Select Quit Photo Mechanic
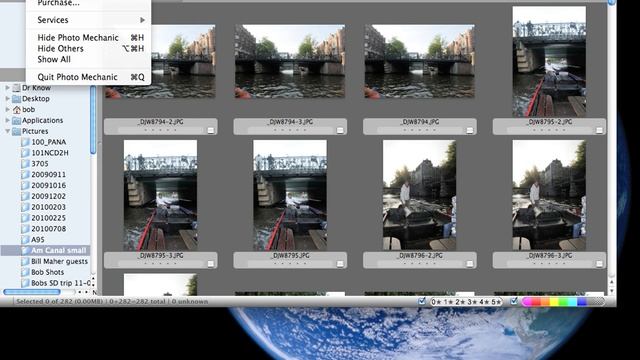Image resolution: width=640 pixels, height=360 pixels. pos(88,77)
